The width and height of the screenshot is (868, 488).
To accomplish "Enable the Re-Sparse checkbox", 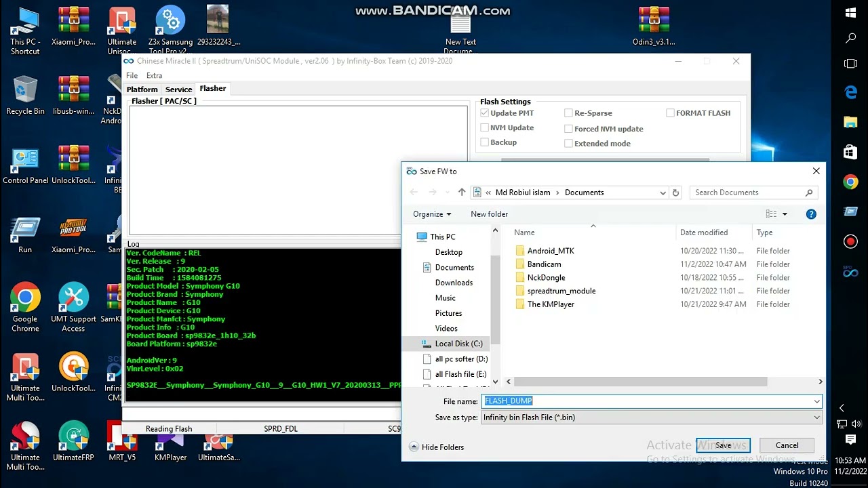I will click(x=568, y=113).
